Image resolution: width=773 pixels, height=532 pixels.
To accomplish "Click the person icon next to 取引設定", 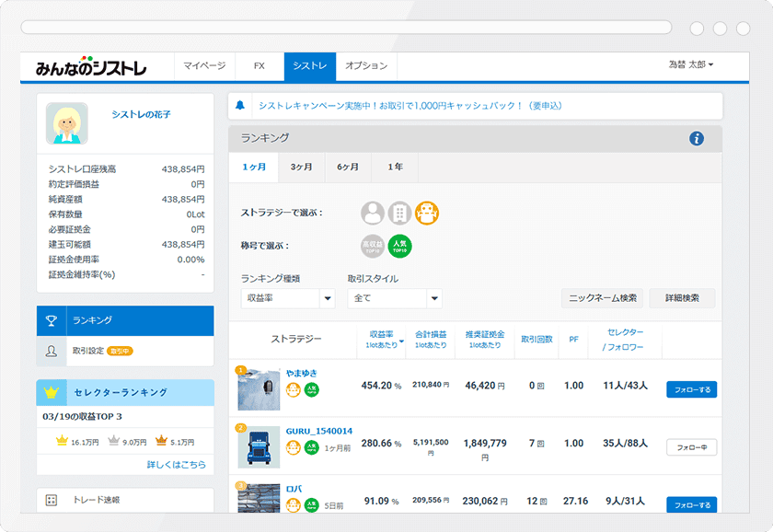I will point(52,351).
